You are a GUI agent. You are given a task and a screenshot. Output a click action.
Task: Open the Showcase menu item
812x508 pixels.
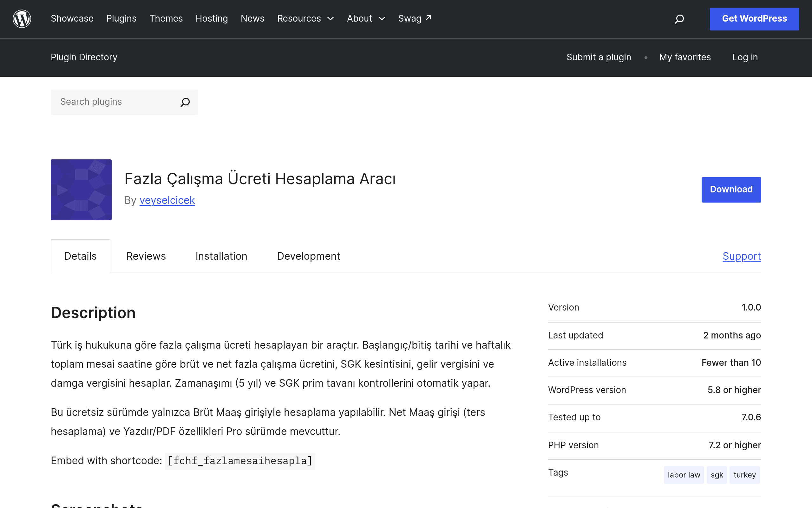coord(72,18)
